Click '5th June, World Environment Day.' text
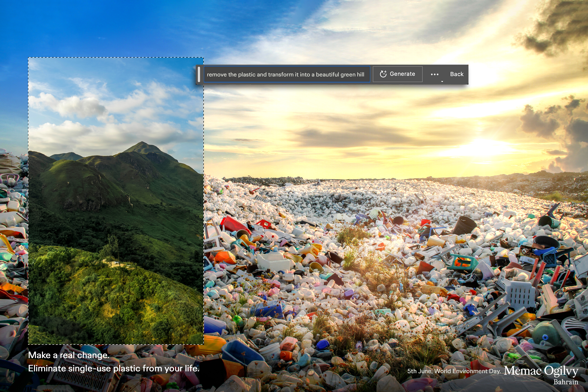Viewport: 588px width, 392px height. pos(454,371)
